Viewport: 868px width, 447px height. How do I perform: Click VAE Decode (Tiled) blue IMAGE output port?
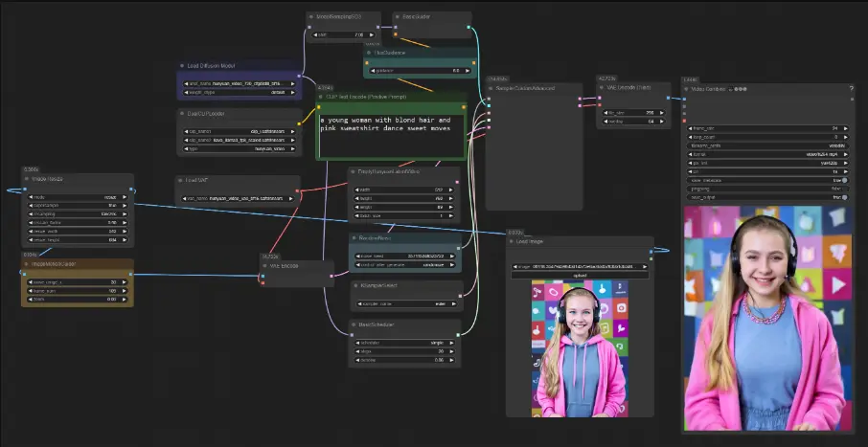pos(668,98)
